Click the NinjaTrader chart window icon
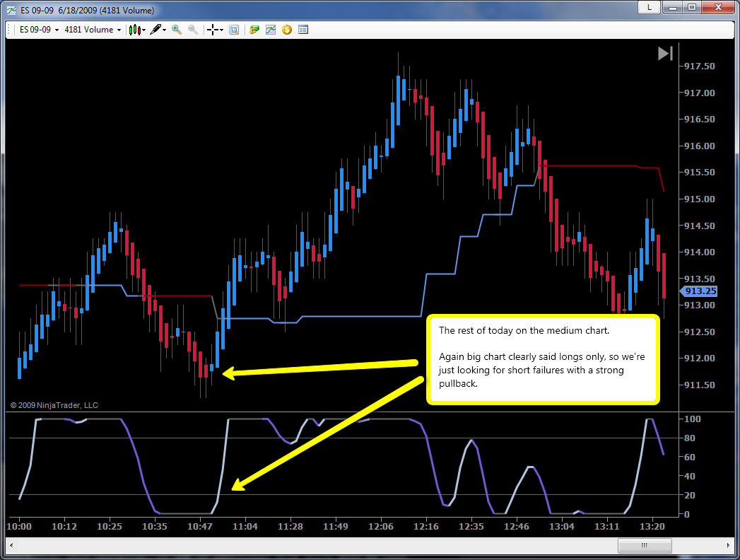Image resolution: width=740 pixels, height=560 pixels. click(x=11, y=10)
